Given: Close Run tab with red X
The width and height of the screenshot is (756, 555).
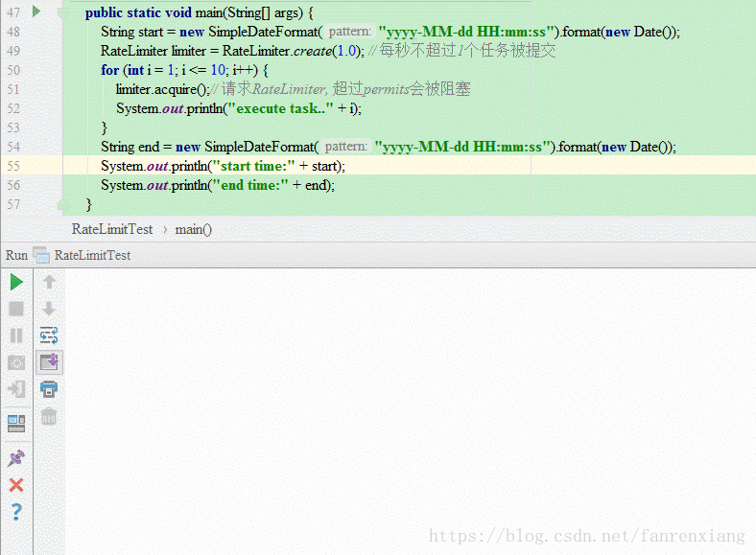Looking at the screenshot, I should click(x=16, y=485).
